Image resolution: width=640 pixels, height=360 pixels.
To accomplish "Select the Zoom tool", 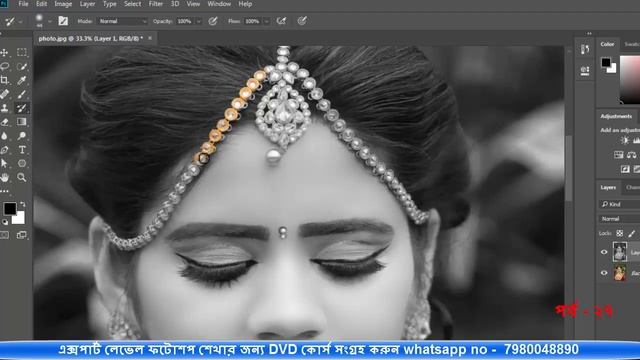I will pos(22,177).
